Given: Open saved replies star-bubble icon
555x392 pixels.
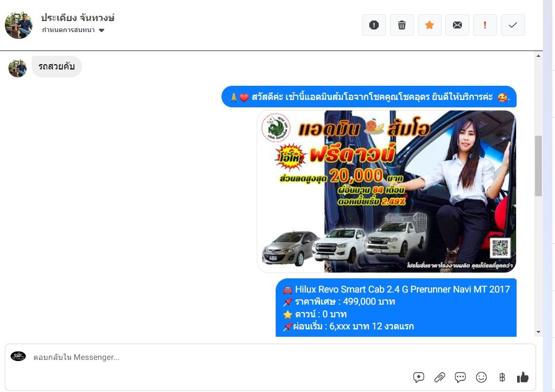Looking at the screenshot, I should tap(418, 377).
